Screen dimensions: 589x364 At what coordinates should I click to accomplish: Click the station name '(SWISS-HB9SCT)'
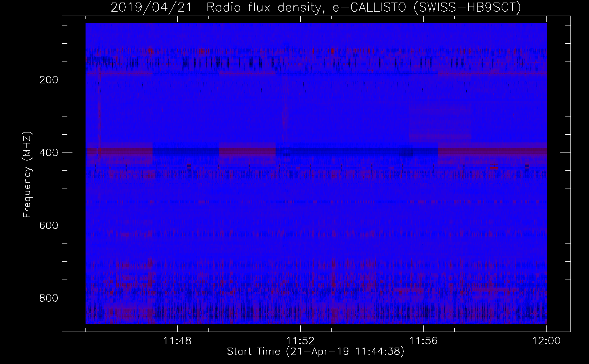coord(467,7)
